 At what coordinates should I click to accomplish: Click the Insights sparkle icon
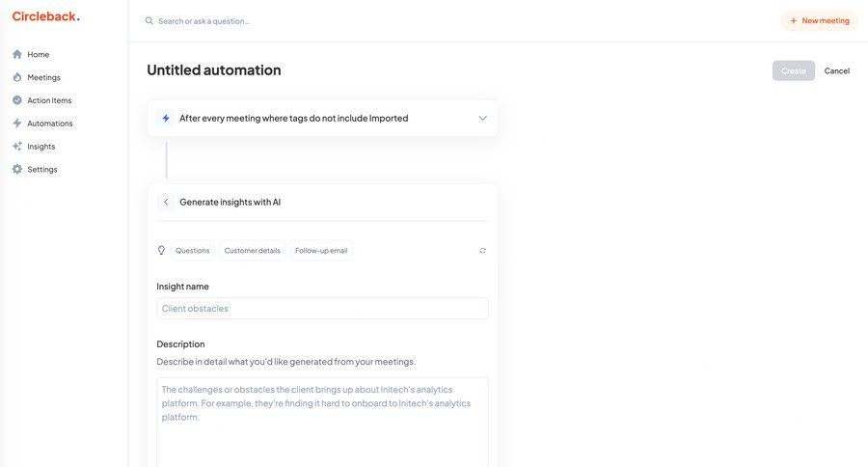(x=17, y=147)
